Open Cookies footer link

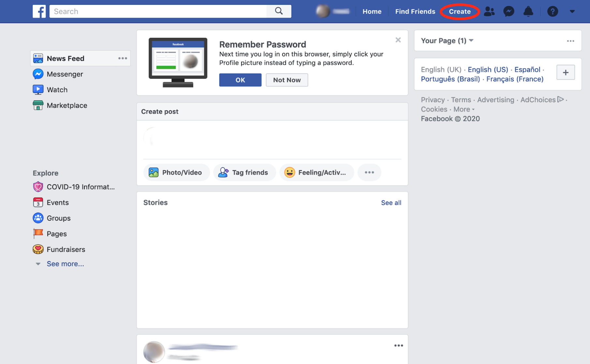coord(434,109)
